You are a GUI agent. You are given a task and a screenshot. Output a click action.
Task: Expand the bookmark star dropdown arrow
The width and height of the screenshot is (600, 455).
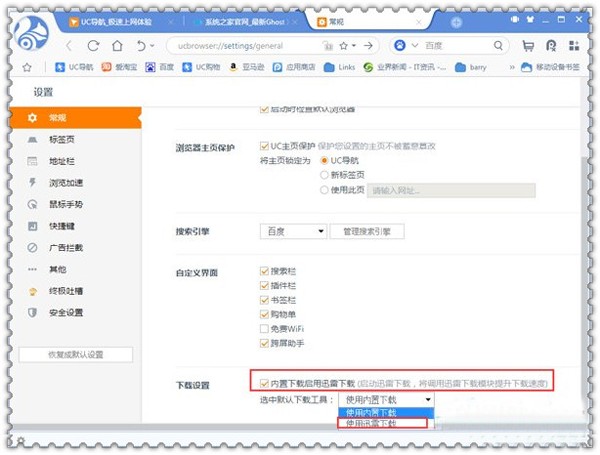pos(354,46)
